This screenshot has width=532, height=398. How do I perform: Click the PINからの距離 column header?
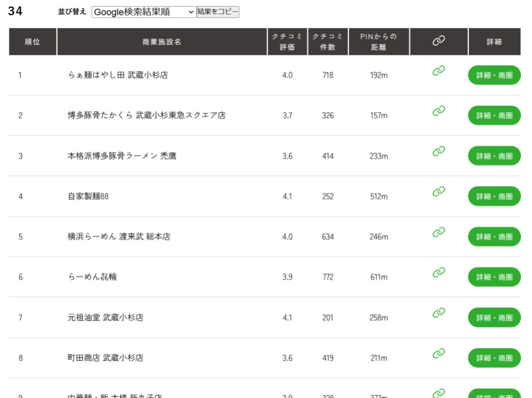pyautogui.click(x=378, y=42)
